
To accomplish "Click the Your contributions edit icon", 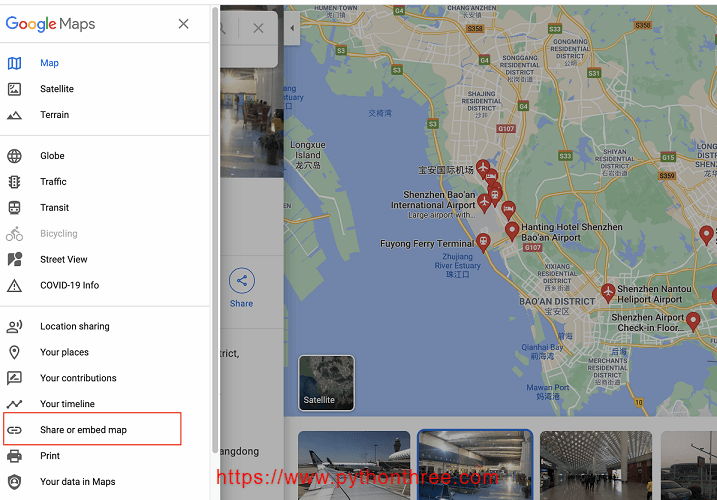I will [x=14, y=378].
